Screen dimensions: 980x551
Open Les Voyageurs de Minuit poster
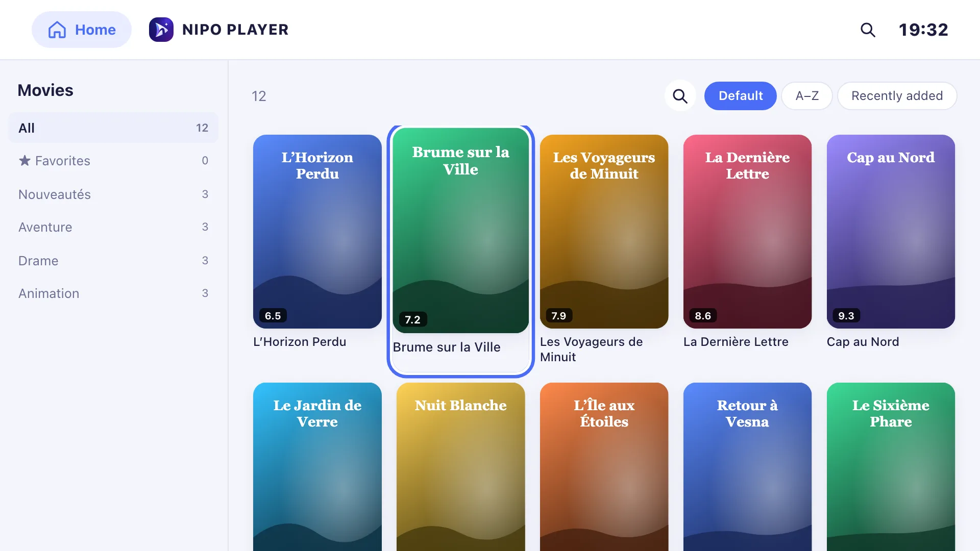(604, 232)
